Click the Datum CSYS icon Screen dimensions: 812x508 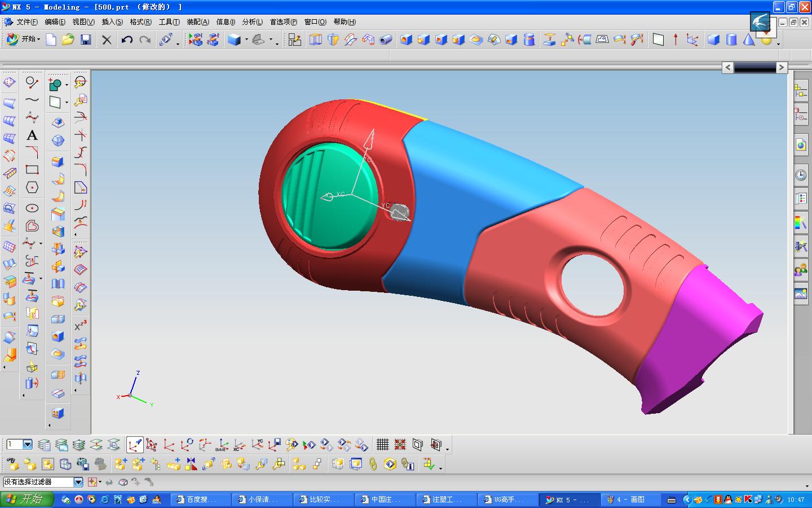[x=692, y=40]
